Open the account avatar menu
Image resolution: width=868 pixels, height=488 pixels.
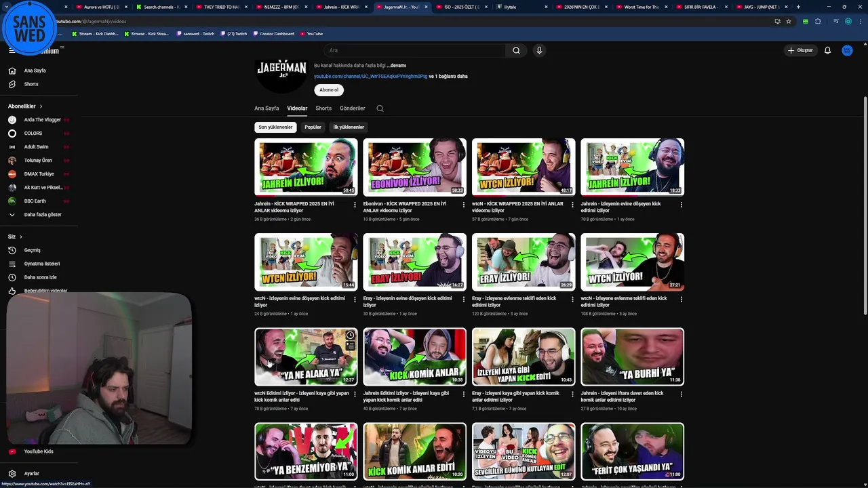(x=847, y=50)
